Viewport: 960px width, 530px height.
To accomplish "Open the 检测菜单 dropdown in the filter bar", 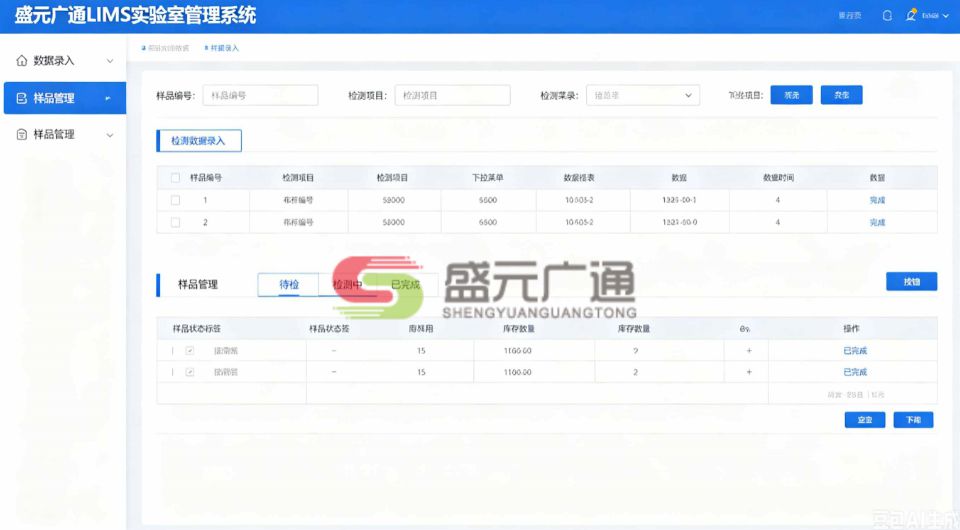I will point(643,95).
